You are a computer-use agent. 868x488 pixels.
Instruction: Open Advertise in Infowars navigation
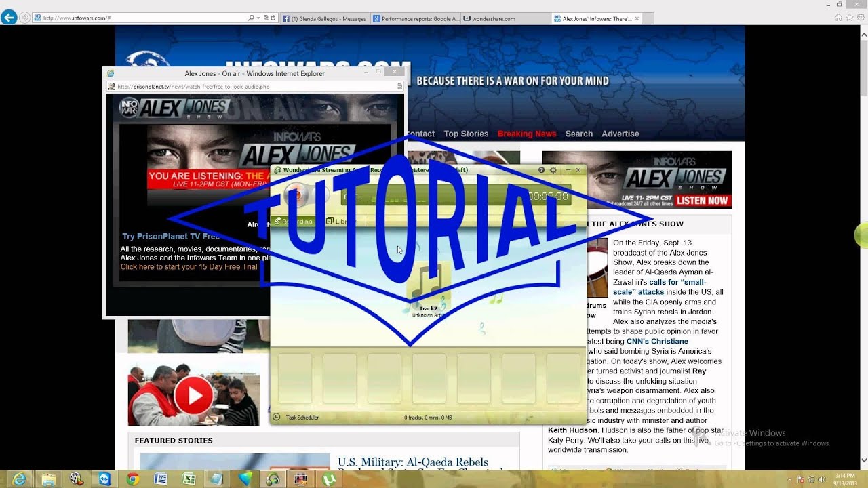(x=620, y=134)
